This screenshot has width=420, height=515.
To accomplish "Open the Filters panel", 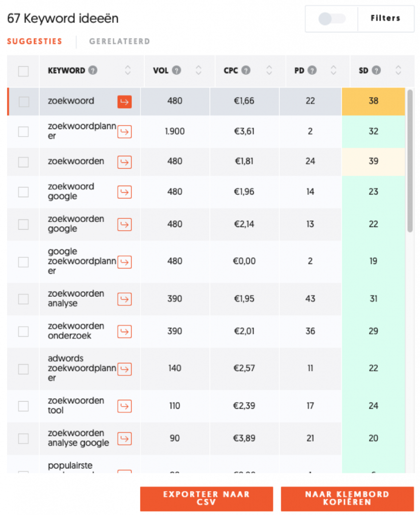I will click(x=385, y=19).
